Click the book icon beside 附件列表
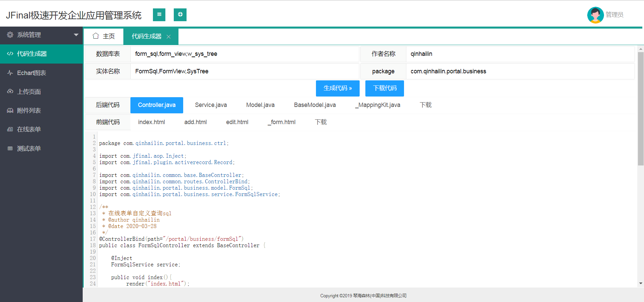644x302 pixels. [10, 110]
